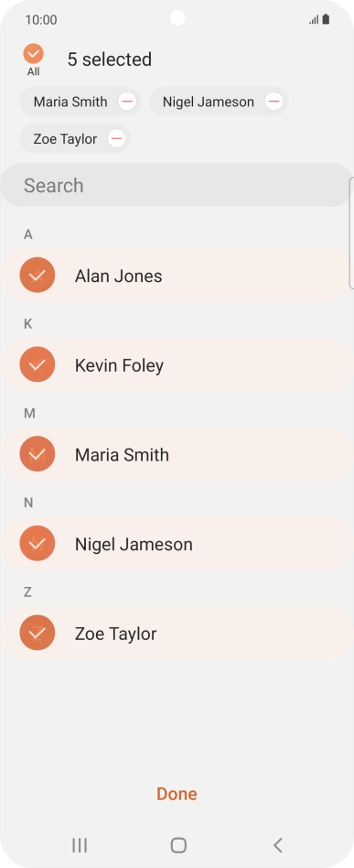This screenshot has height=868, width=354.
Task: Remove Zoe Taylor chip with minus icon
Action: click(117, 138)
